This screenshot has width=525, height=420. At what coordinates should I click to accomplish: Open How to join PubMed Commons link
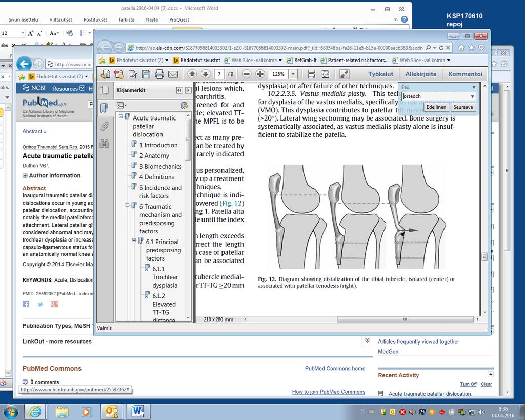(329, 392)
